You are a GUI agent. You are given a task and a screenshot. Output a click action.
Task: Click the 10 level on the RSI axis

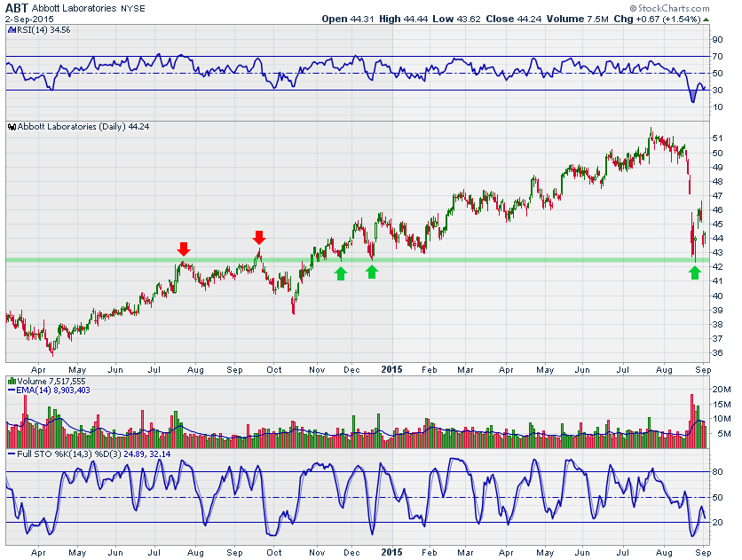coord(717,107)
